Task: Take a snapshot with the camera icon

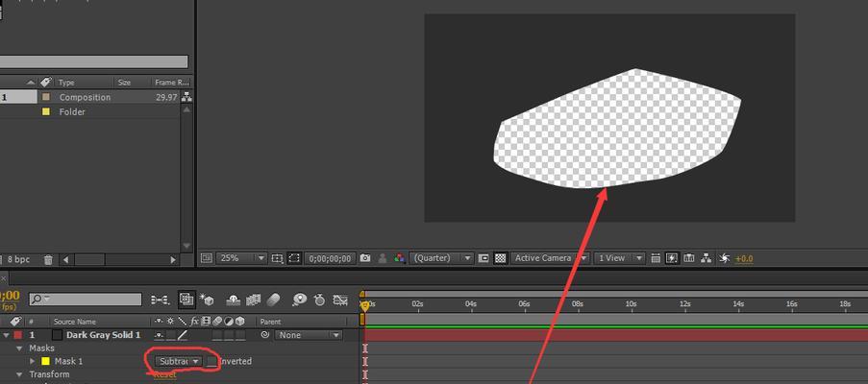Action: coord(365,258)
